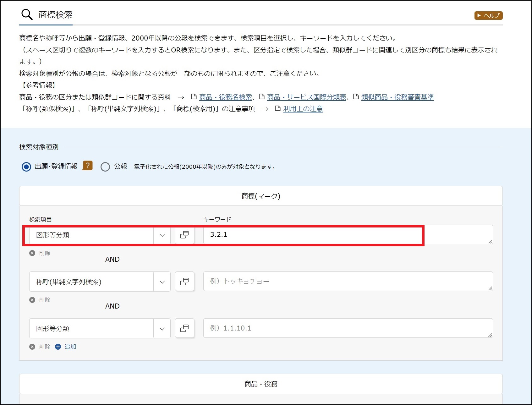
Task: Click the plus icon next to 追加
Action: click(x=58, y=347)
